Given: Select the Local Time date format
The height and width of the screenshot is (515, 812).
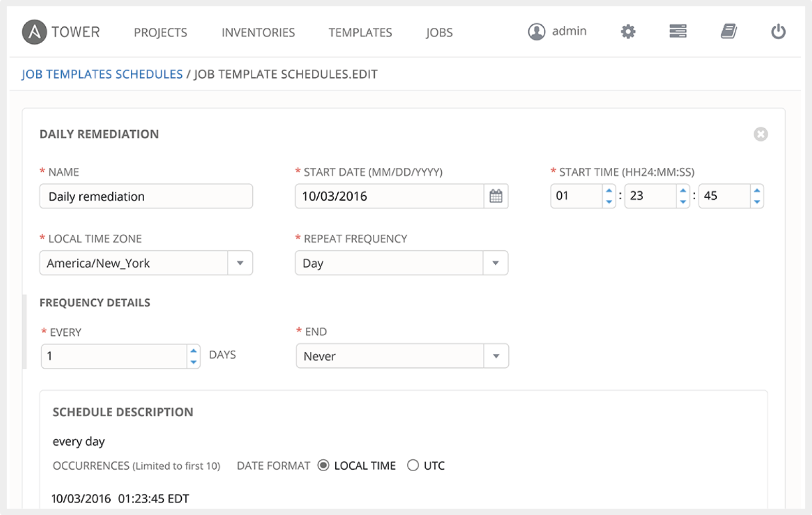Looking at the screenshot, I should 323,466.
